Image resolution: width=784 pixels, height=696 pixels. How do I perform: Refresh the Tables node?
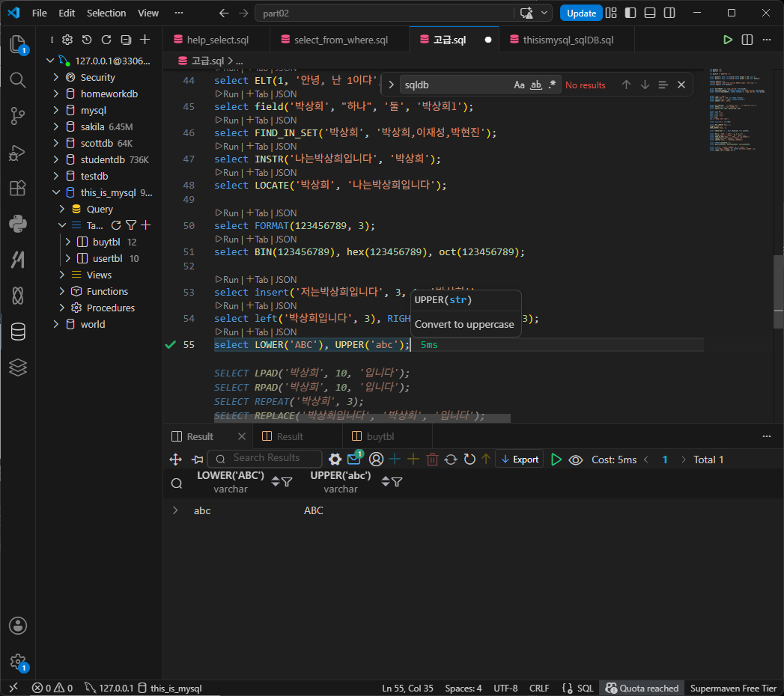coord(116,225)
